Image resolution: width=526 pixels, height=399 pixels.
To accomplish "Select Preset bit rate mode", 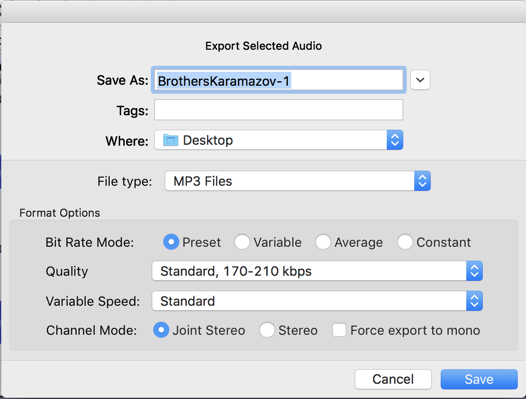I will click(x=171, y=242).
